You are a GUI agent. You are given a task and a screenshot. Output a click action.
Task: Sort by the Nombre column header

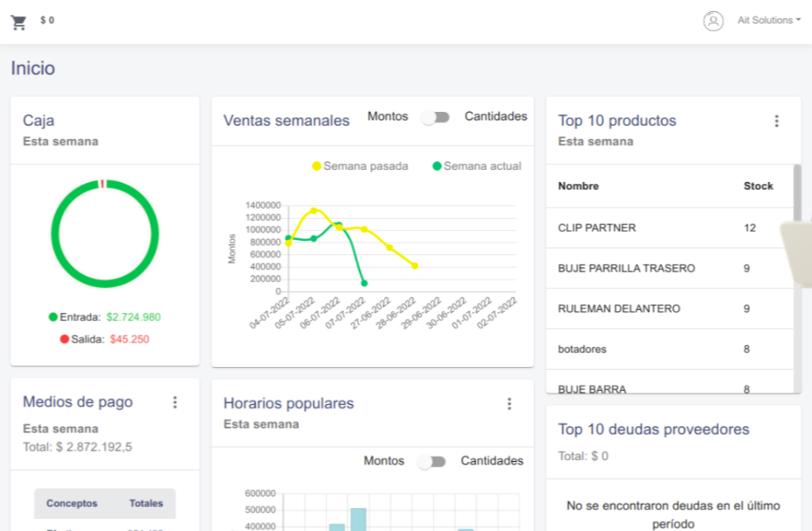click(578, 186)
